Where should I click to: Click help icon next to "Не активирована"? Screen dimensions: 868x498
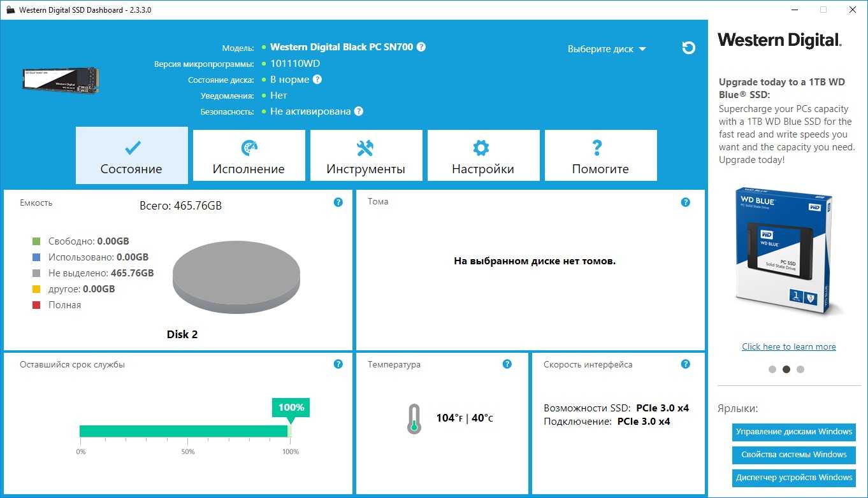pos(359,111)
